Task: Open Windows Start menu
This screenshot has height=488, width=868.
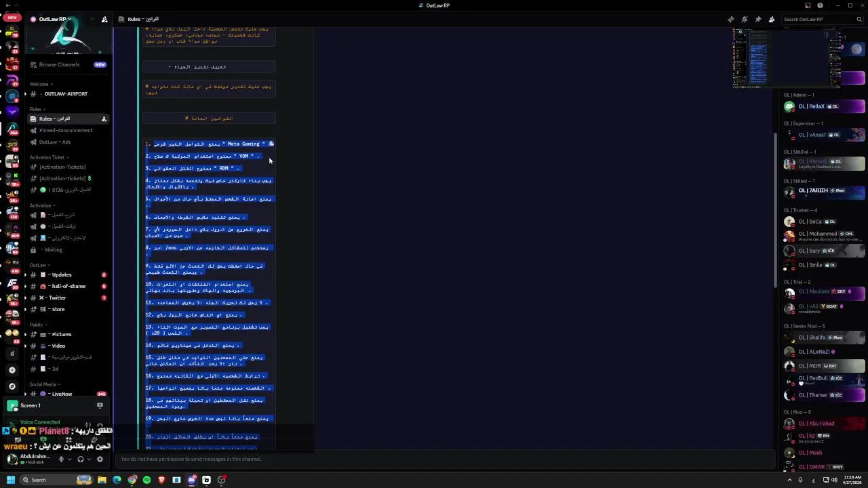Action: point(10,480)
